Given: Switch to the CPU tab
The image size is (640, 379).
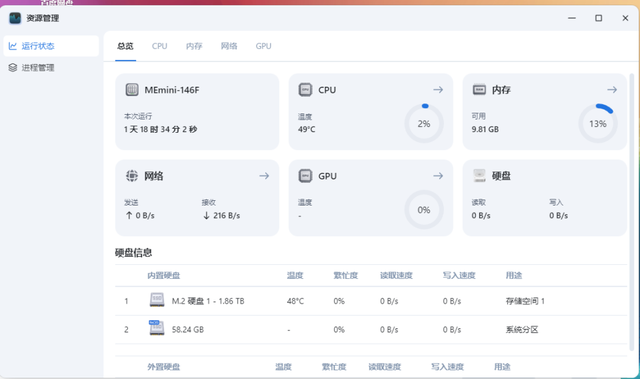Looking at the screenshot, I should [160, 46].
